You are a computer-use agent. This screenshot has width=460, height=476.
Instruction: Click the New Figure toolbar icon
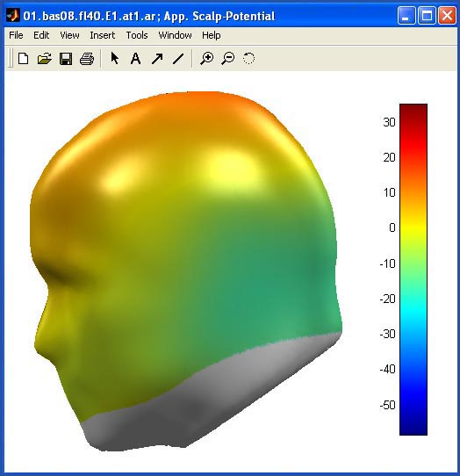coord(24,58)
